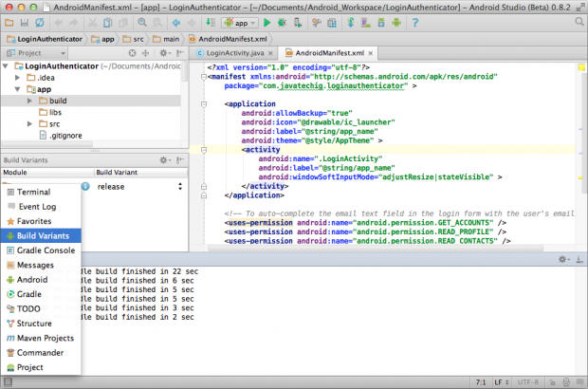Open the app run configuration dropdown
The height and width of the screenshot is (389, 588).
tap(240, 23)
